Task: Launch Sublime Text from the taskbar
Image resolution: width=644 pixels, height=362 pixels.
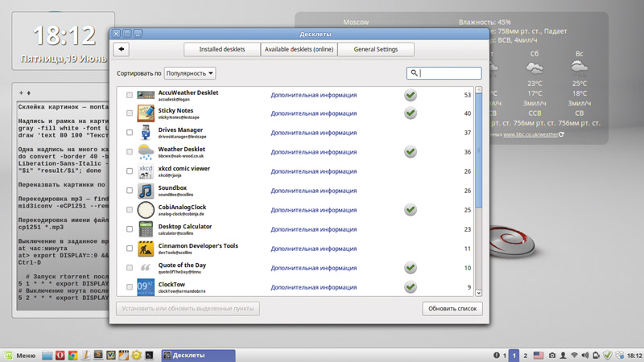Action: 98,355
